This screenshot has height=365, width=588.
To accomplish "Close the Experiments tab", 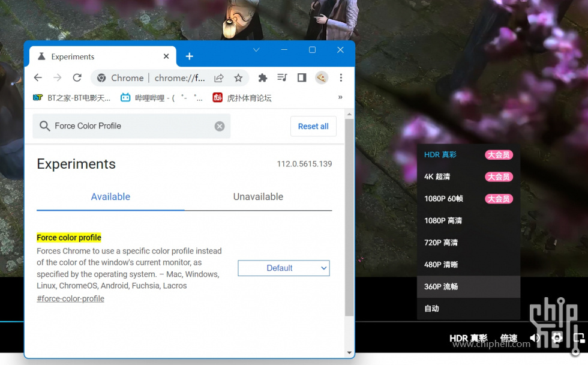I will (166, 56).
